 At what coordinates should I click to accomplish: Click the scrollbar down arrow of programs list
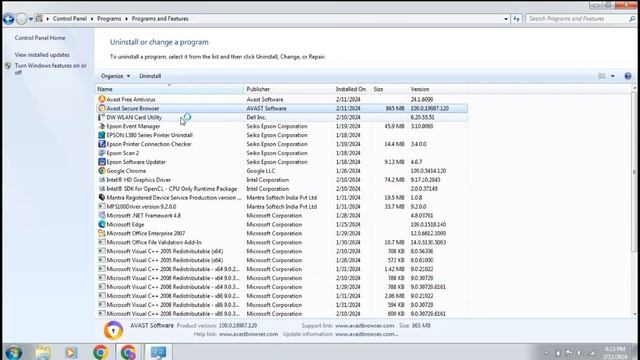click(634, 314)
